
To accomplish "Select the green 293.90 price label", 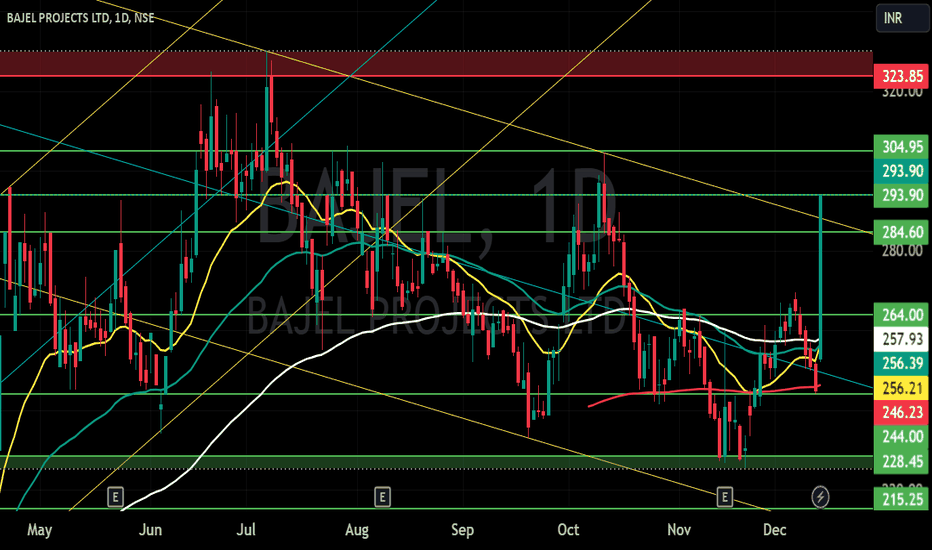I will pos(901,195).
